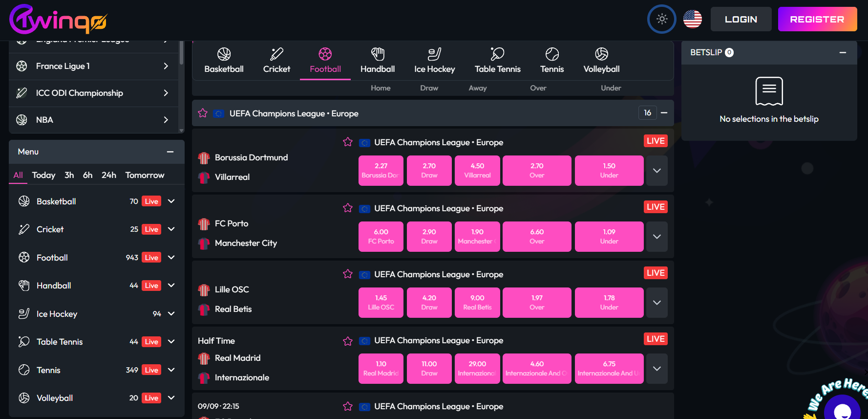Open NBA league
Image resolution: width=868 pixels, height=419 pixels.
tap(93, 120)
